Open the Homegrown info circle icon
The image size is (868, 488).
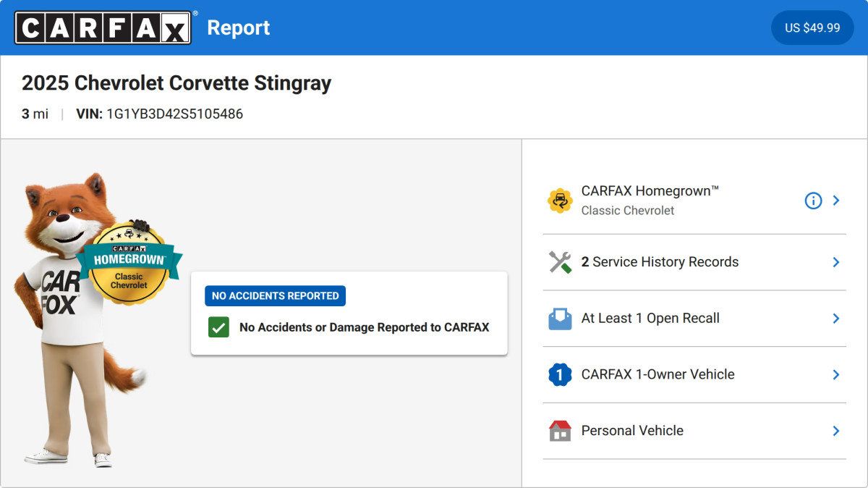pyautogui.click(x=813, y=201)
